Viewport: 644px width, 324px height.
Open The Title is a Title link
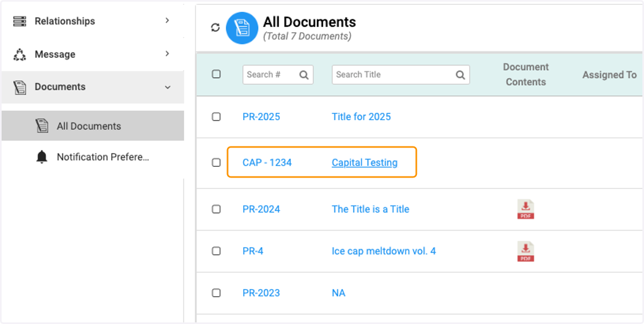(x=370, y=209)
